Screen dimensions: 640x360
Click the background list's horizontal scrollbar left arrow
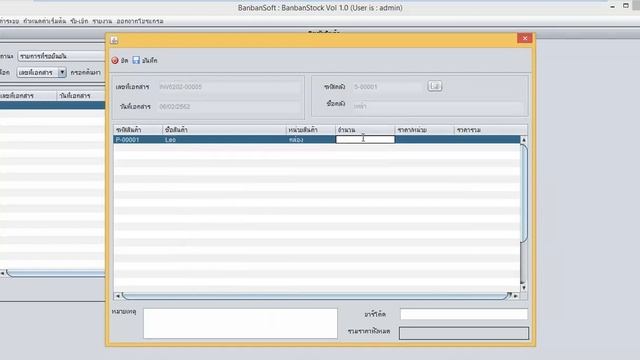(2, 273)
